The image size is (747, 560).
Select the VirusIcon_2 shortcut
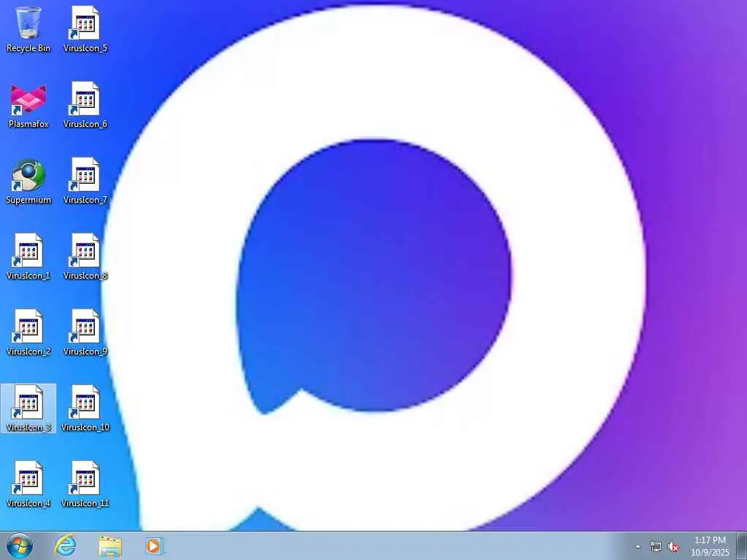[x=28, y=332]
